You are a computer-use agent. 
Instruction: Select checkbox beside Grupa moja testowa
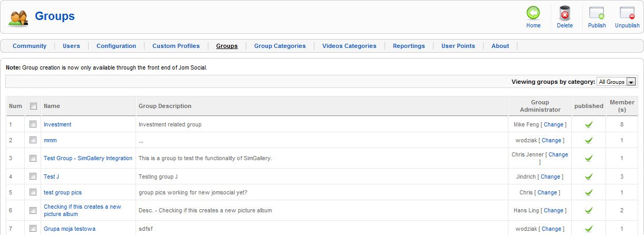tap(33, 229)
